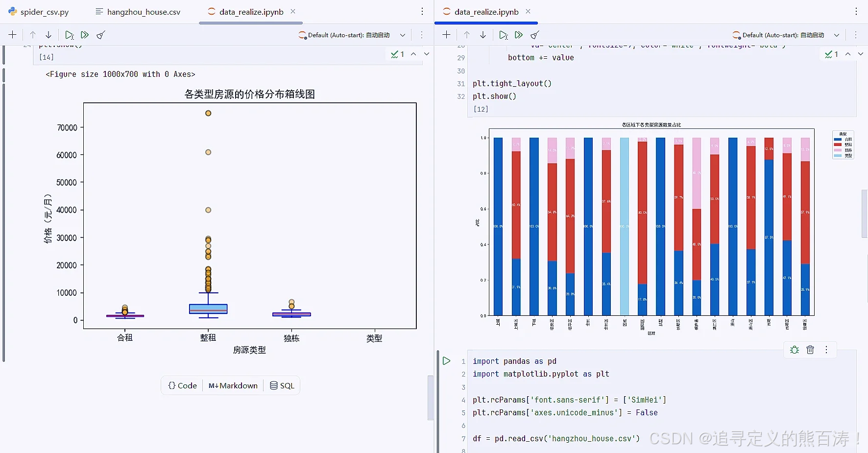Viewport: 868px width, 453px height.
Task: Open left pane tab options menu
Action: (x=422, y=11)
